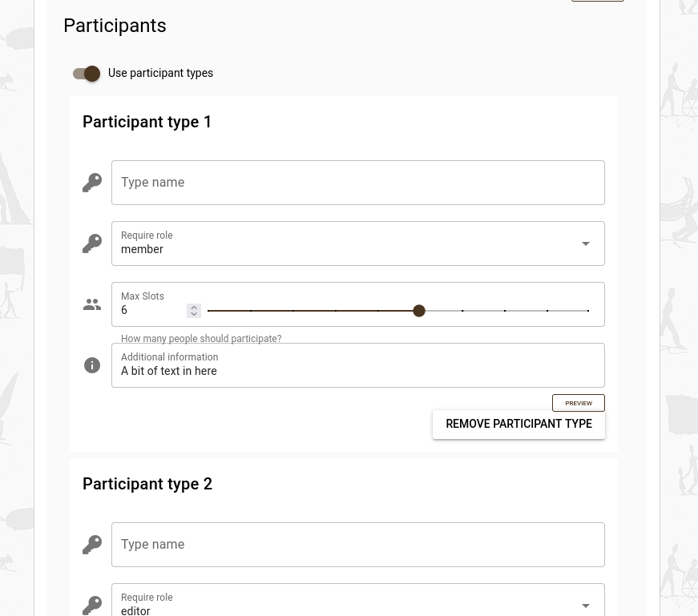Viewport: 698px width, 616px height.
Task: Click key icon beside member Require role
Action: click(92, 244)
